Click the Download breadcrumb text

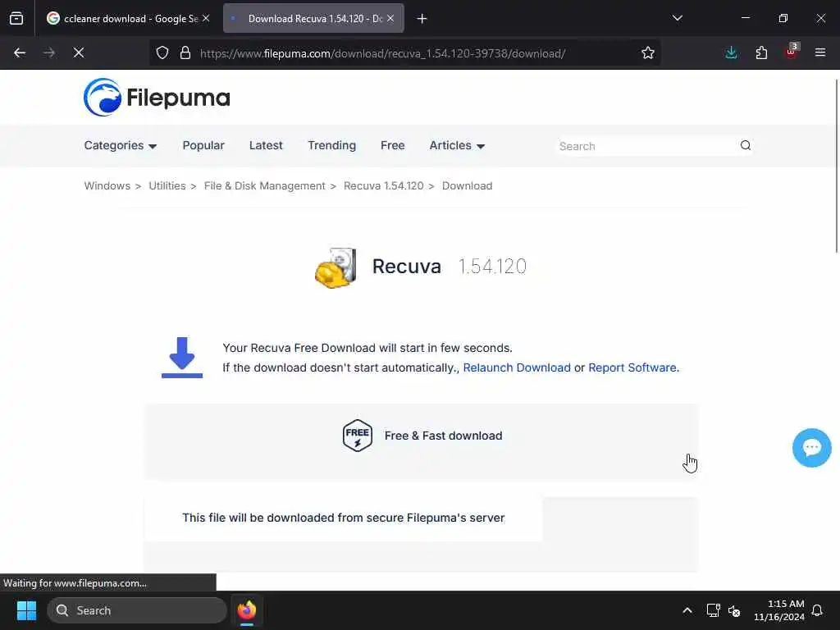tap(467, 186)
